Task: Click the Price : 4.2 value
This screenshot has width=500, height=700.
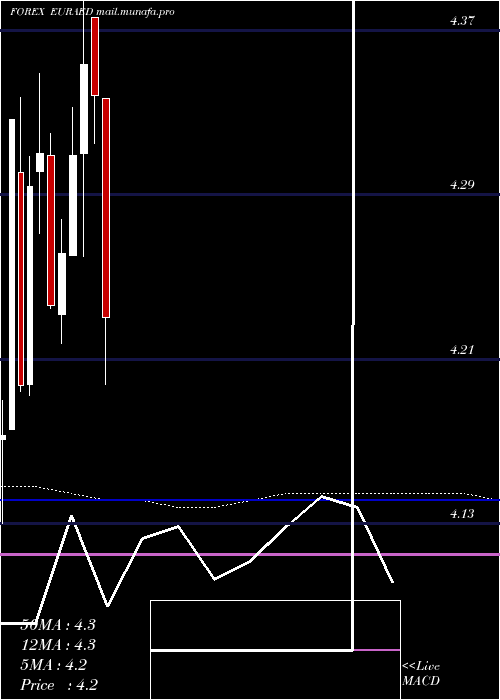Action: [59, 685]
